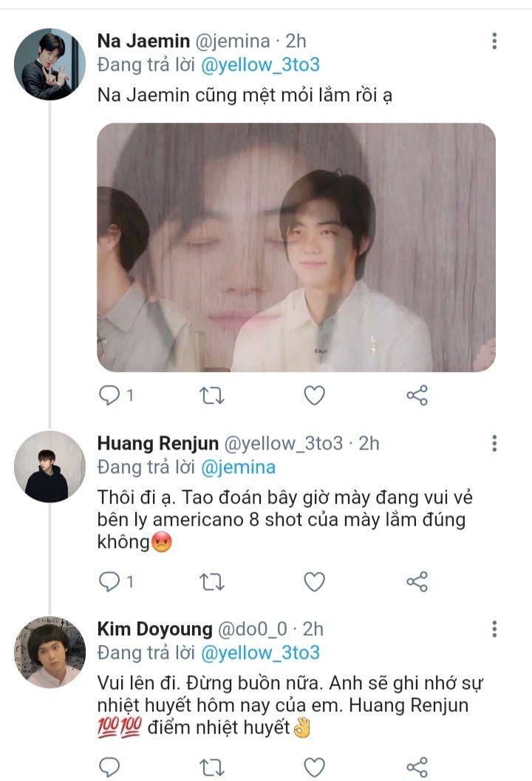Open more options on Huang Renjun's tweet
This screenshot has height=781, width=532.
tap(494, 444)
